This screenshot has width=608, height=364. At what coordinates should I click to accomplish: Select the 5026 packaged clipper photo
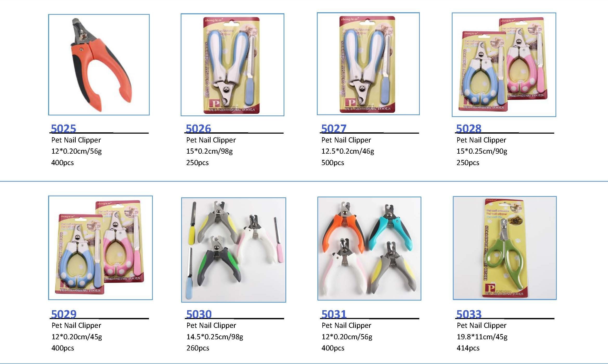tap(232, 65)
